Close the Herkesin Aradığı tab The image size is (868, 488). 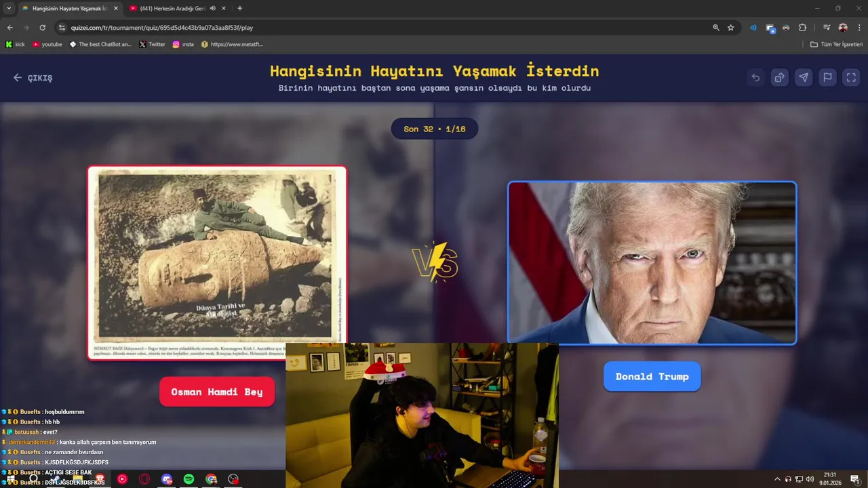pos(224,8)
